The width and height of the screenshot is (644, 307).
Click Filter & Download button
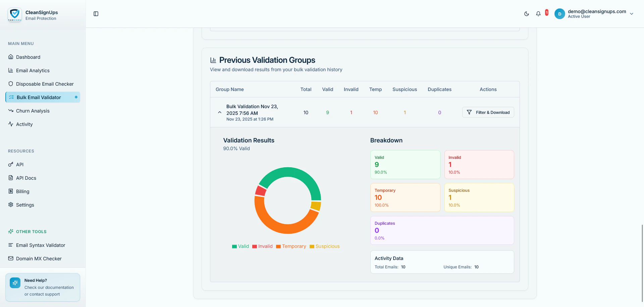click(x=488, y=112)
